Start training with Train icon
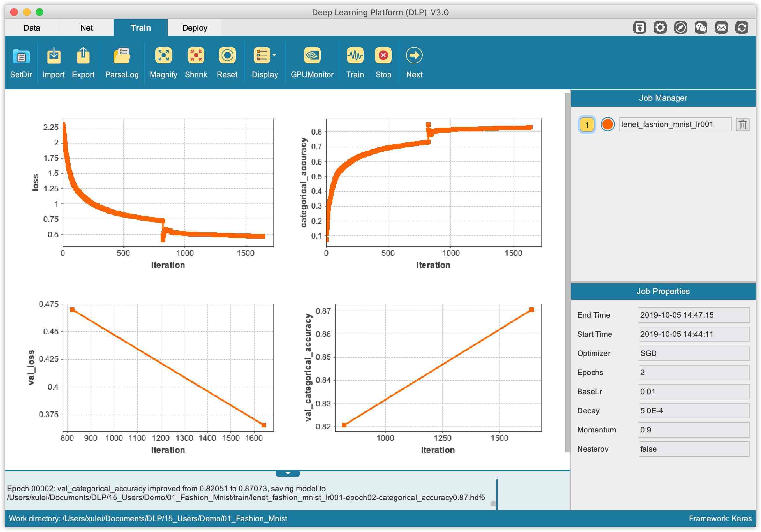761x532 pixels. tap(355, 55)
